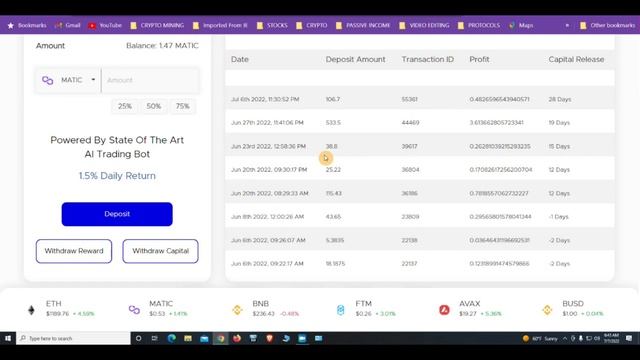Screen dimensions: 640x360
Task: Select deposit amount 25.22 cell
Action: 333,169
